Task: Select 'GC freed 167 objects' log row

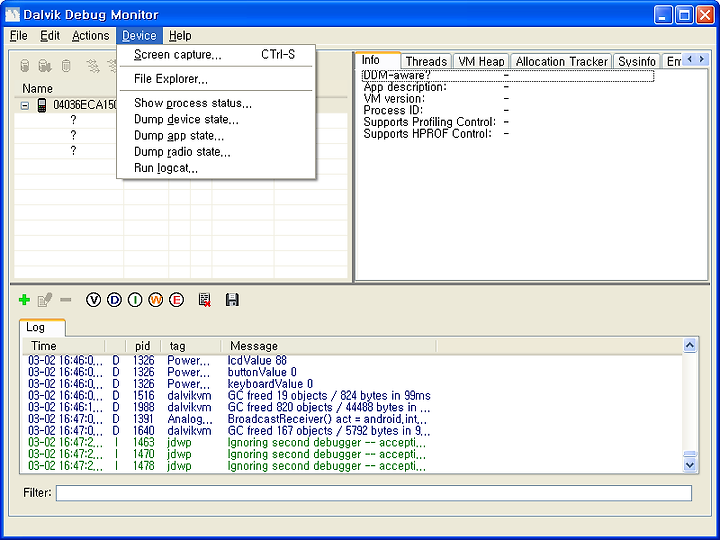Action: (x=351, y=431)
